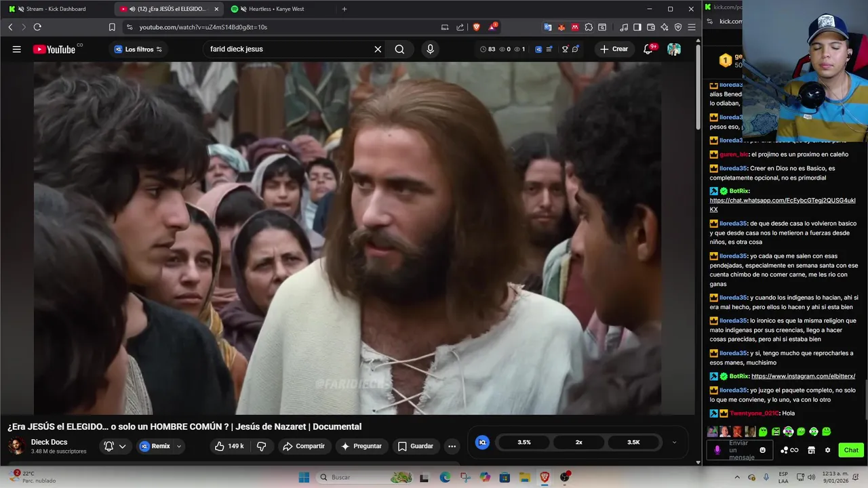The height and width of the screenshot is (488, 868).
Task: Select the Era JESÚS el ELEGIDO tab
Action: coord(170,9)
